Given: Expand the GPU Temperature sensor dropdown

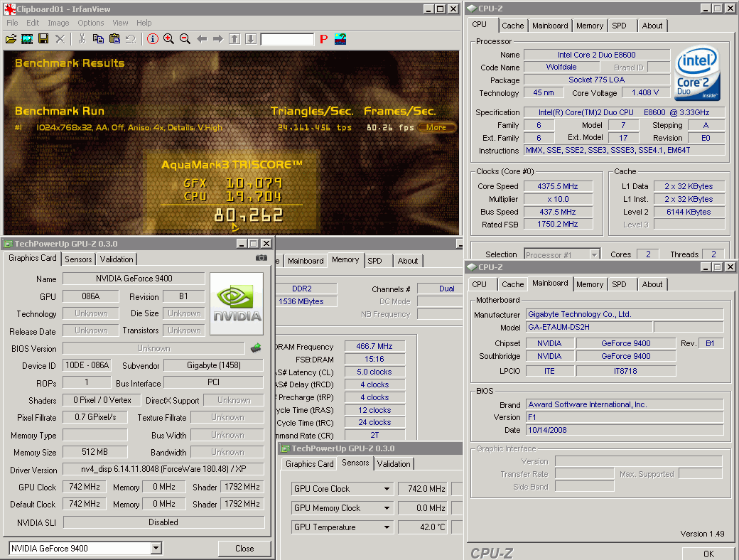Looking at the screenshot, I should 387,527.
